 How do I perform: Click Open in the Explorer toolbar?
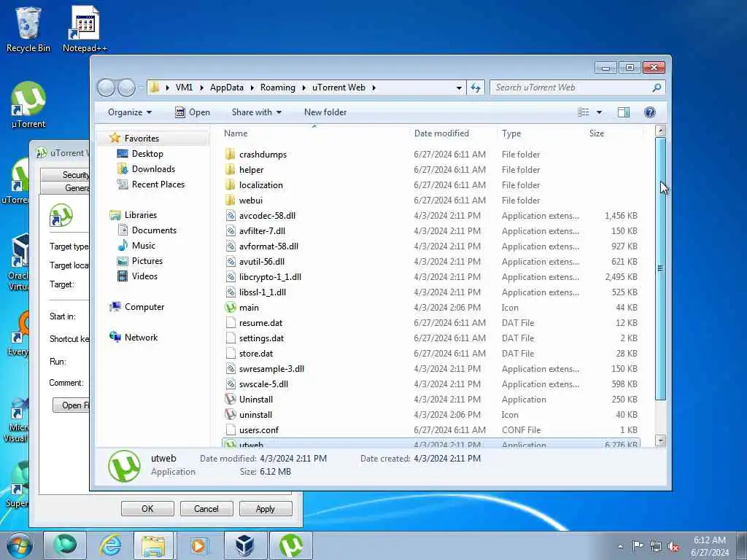pos(193,112)
